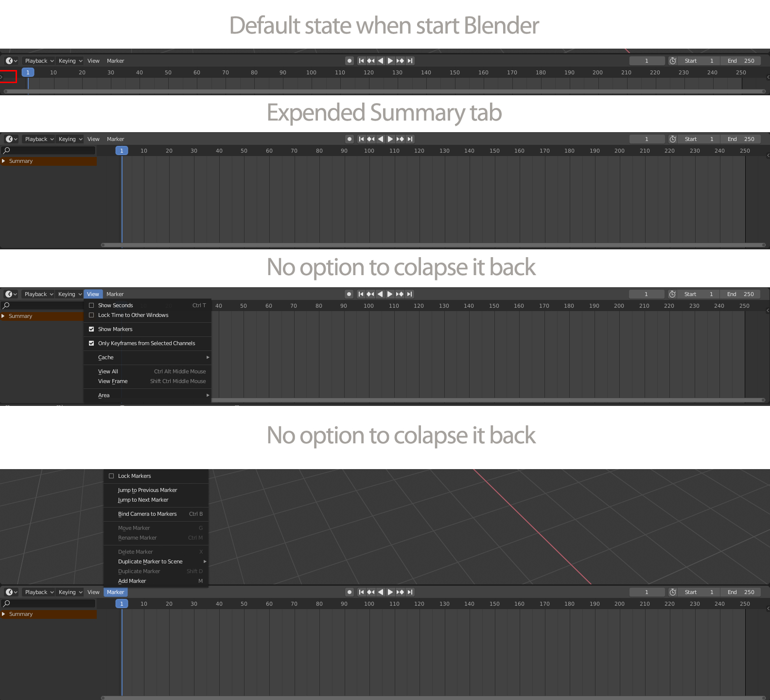This screenshot has width=770, height=700.
Task: Open the Area submenu
Action: pyautogui.click(x=148, y=395)
